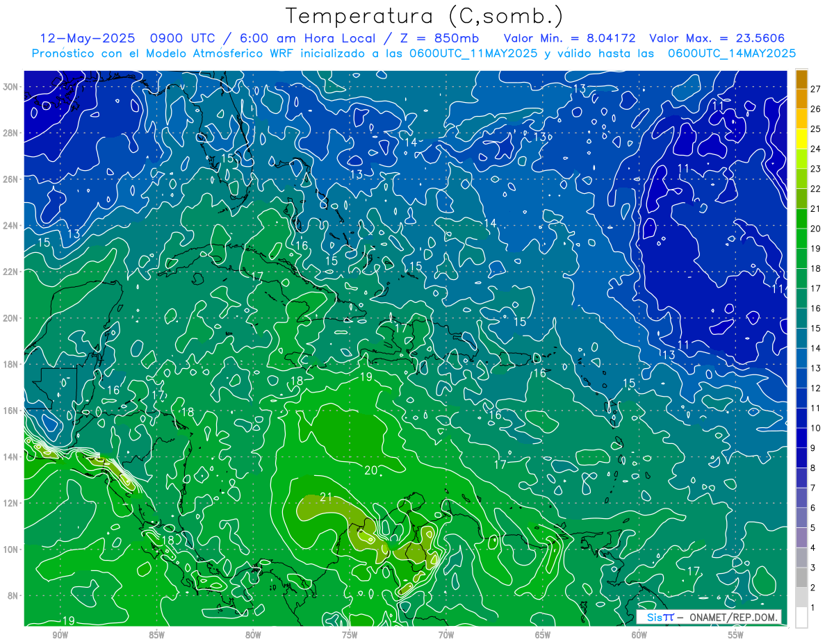
Task: Click the '75W' longitude axis label
Action: 350,635
